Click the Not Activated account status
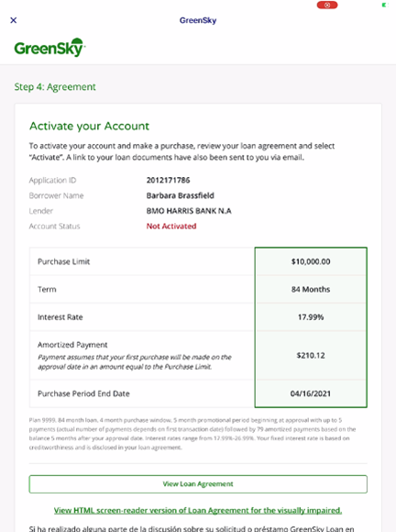The height and width of the screenshot is (532, 396). pyautogui.click(x=171, y=227)
